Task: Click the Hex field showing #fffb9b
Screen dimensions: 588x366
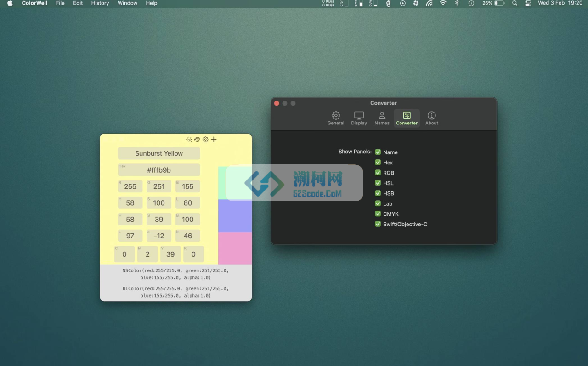Action: point(159,170)
